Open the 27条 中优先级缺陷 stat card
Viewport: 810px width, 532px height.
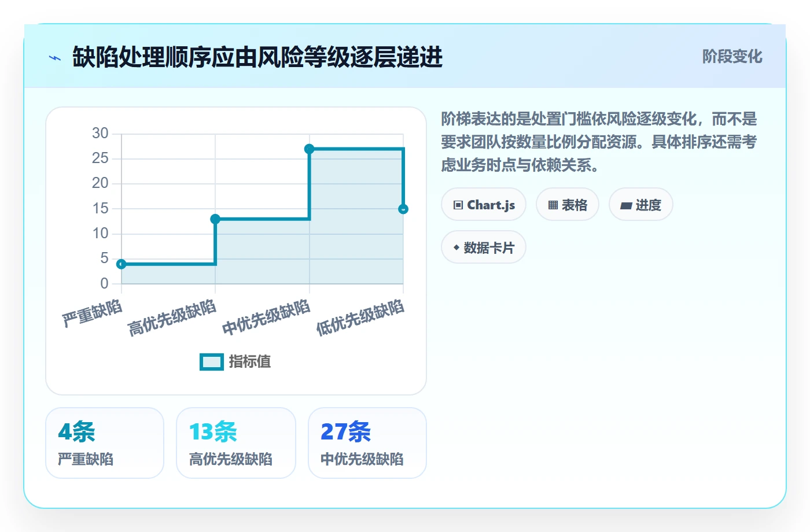click(x=367, y=443)
